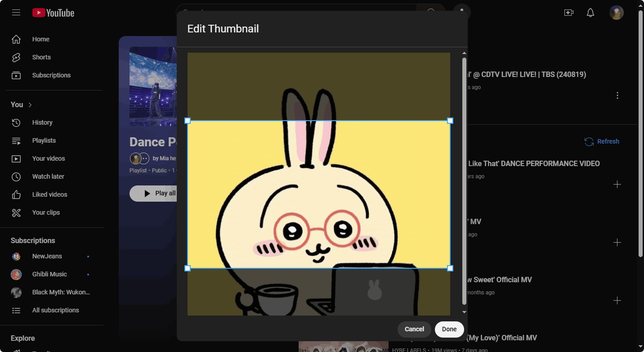Click top-right crop handle

450,121
